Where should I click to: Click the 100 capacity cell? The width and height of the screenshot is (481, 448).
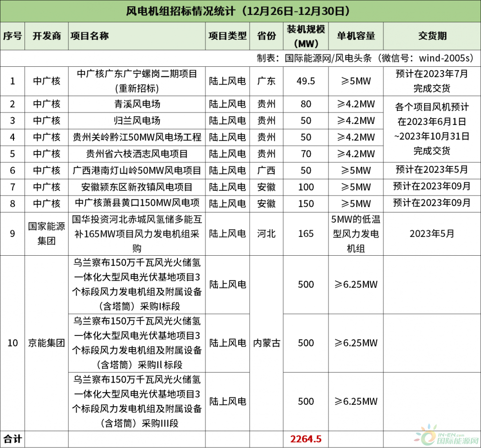306,187
